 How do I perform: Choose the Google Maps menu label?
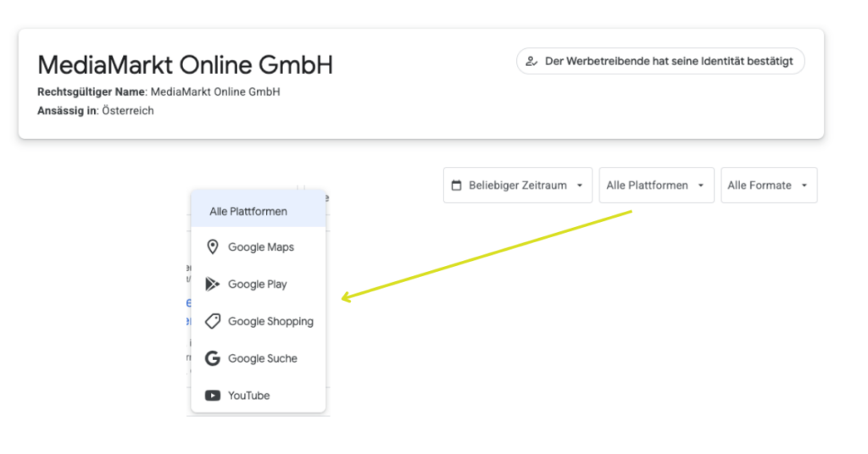pyautogui.click(x=261, y=247)
